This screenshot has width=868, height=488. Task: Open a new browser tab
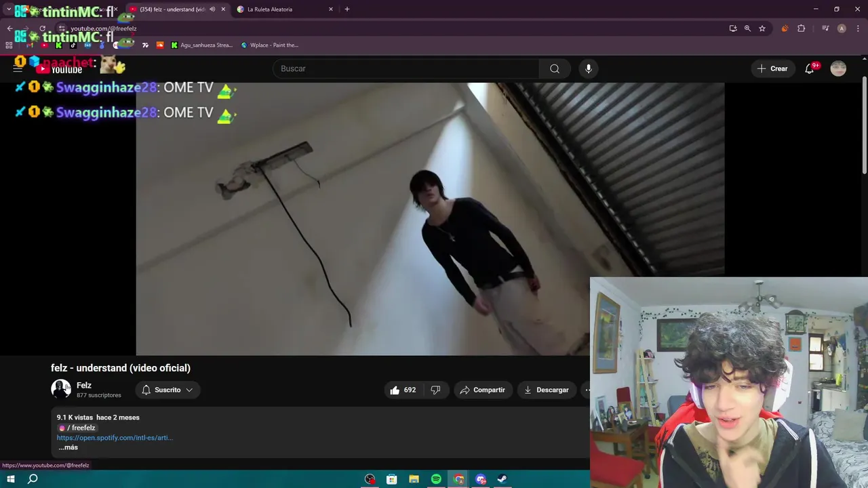coord(347,9)
